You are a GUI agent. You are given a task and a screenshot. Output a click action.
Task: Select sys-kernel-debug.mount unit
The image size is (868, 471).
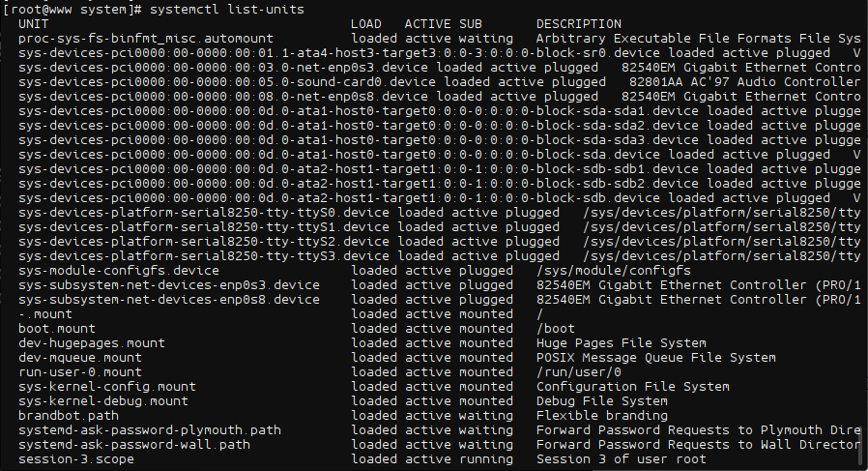[103, 400]
